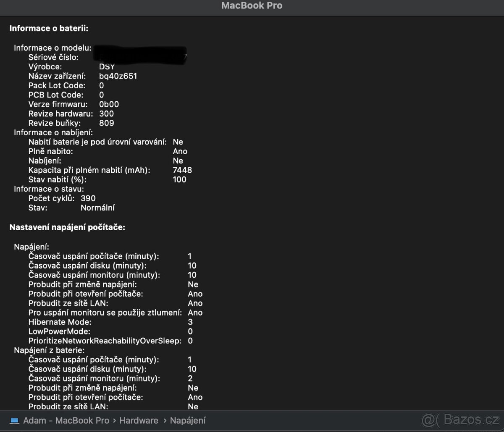Viewport: 504px width, 432px height.
Task: Click the "PrioritizeNetworkReachabilityOverSleep:" label
Action: pos(105,341)
